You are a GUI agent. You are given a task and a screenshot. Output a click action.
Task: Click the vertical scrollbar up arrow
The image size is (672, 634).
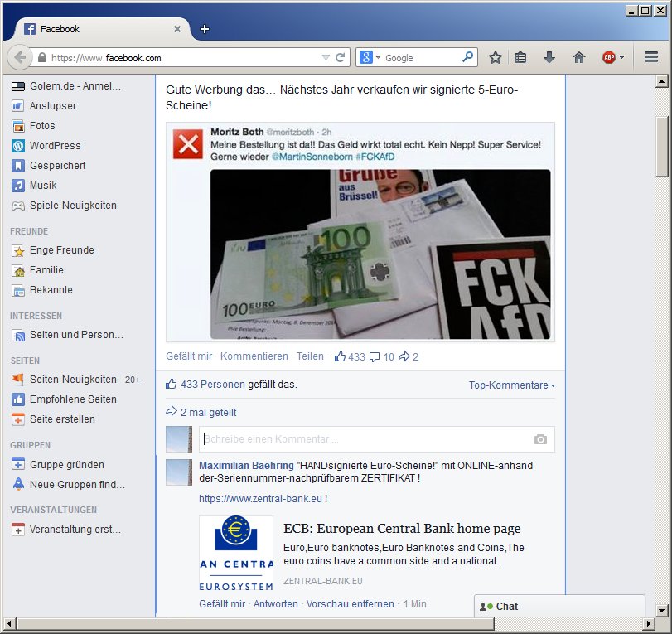662,81
